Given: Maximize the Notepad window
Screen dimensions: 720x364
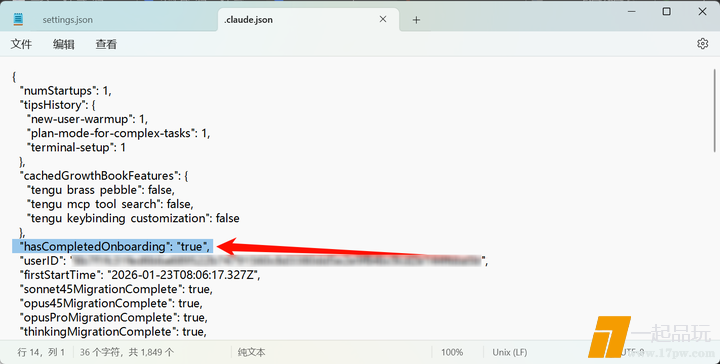Looking at the screenshot, I should (667, 11).
